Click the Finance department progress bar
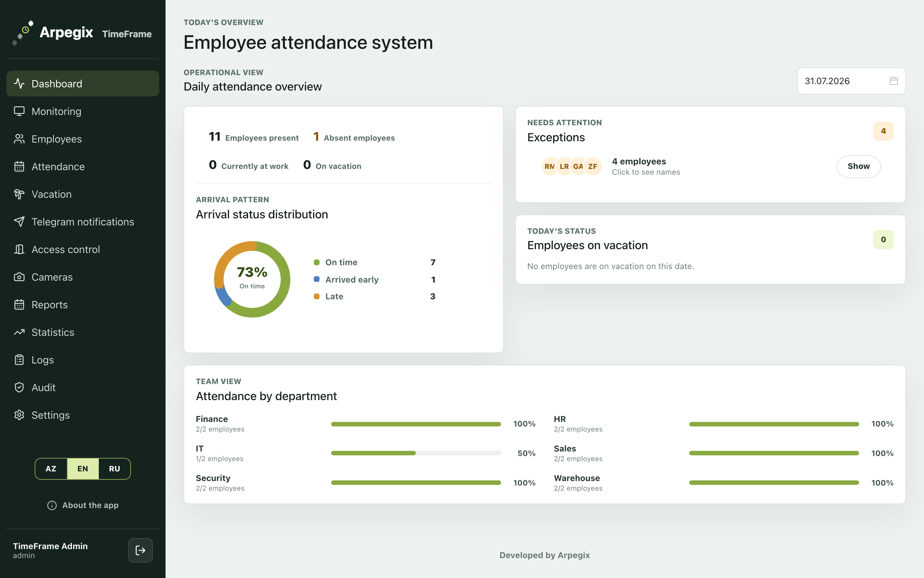 coord(416,424)
